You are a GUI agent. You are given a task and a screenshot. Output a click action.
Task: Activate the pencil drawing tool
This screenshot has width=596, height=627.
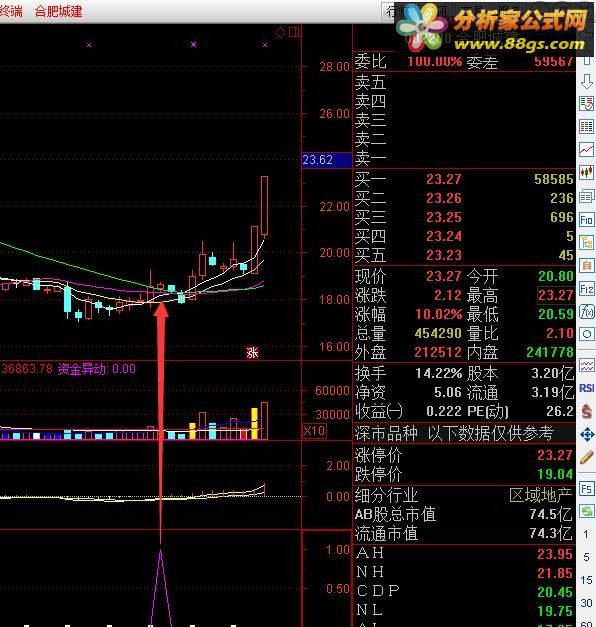586,457
